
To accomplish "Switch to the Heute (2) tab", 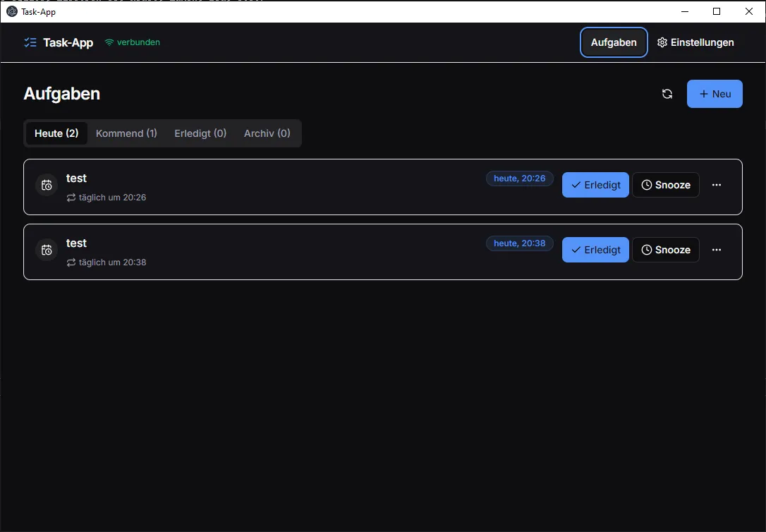I will tap(56, 133).
